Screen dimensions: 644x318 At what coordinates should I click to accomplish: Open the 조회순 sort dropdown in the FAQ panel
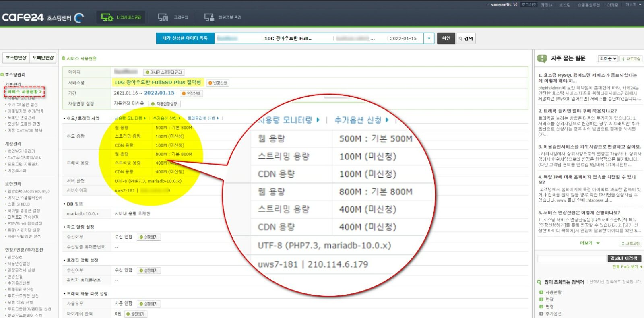608,59
